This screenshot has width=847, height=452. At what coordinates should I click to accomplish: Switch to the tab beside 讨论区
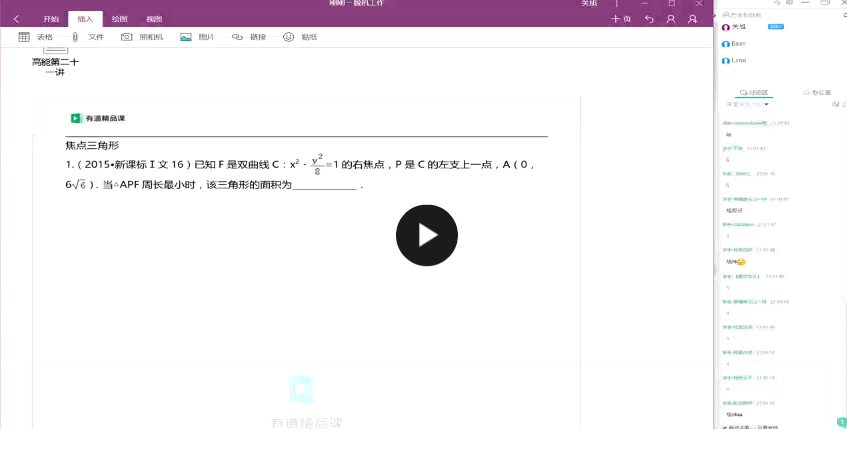click(817, 92)
